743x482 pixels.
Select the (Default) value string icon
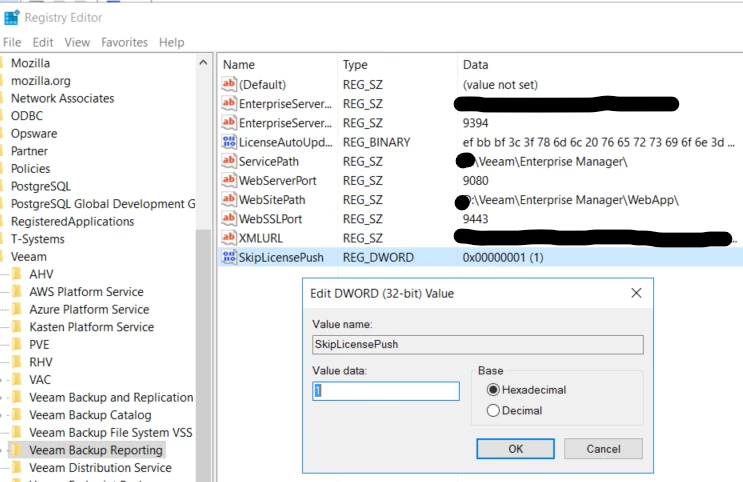point(229,84)
